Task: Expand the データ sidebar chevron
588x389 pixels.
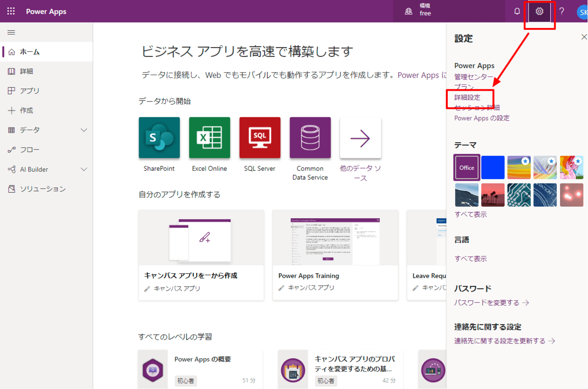Action: [x=84, y=130]
